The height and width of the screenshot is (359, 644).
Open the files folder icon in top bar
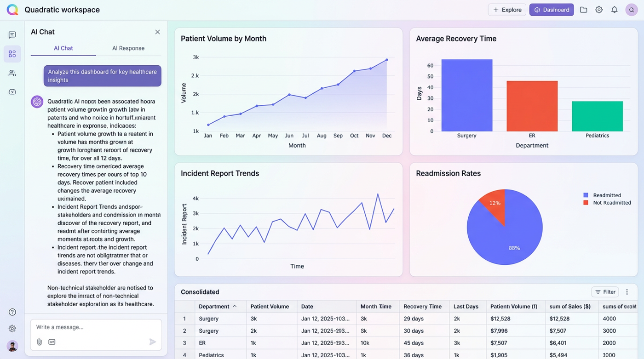(583, 9)
